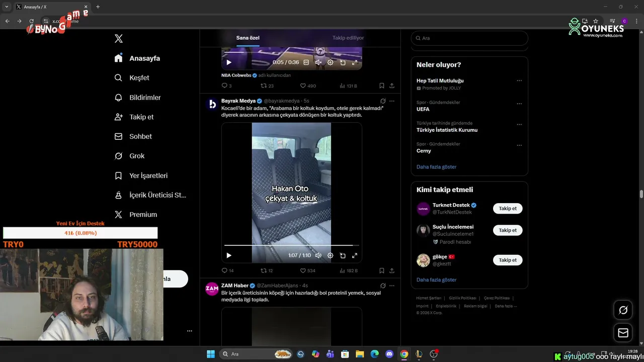Open settings gear on NBA Cobwebs video
Viewport: 644px width, 362px height.
[x=330, y=62]
